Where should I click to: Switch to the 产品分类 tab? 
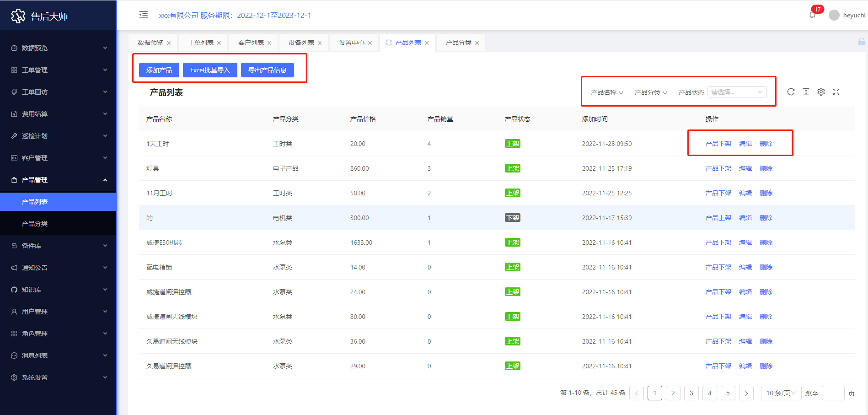pos(458,43)
